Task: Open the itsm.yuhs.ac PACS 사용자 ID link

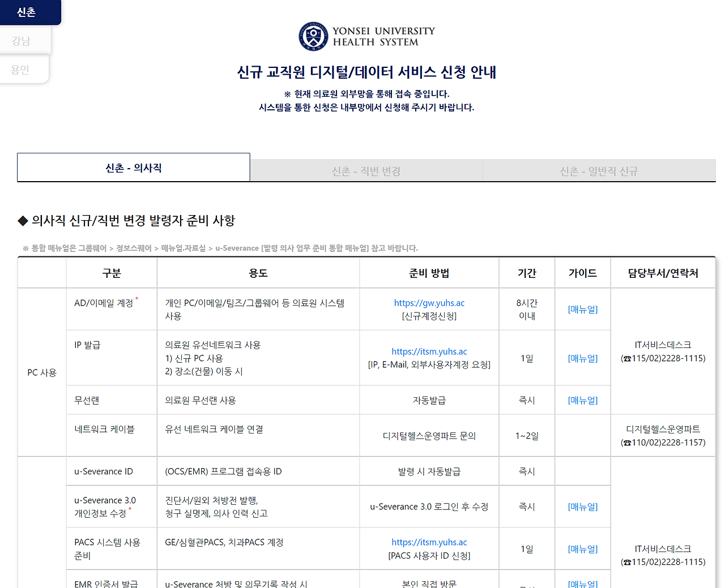Action: pos(429,542)
